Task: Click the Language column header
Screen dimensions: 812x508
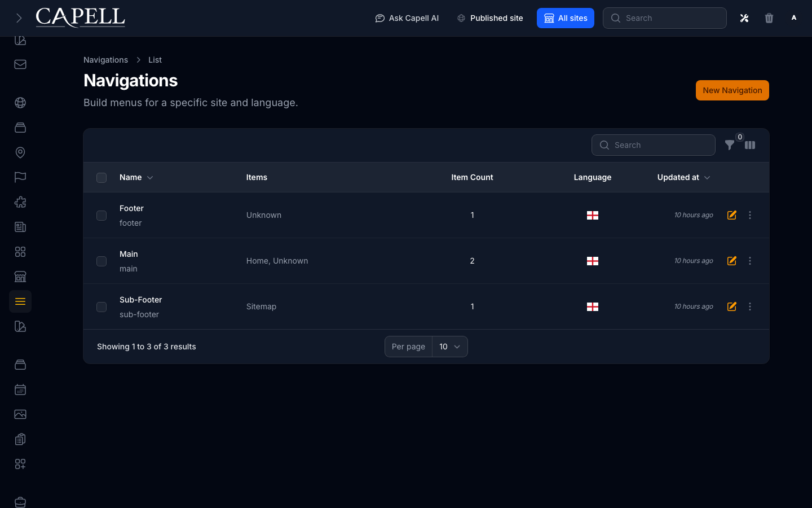Action: (593, 177)
